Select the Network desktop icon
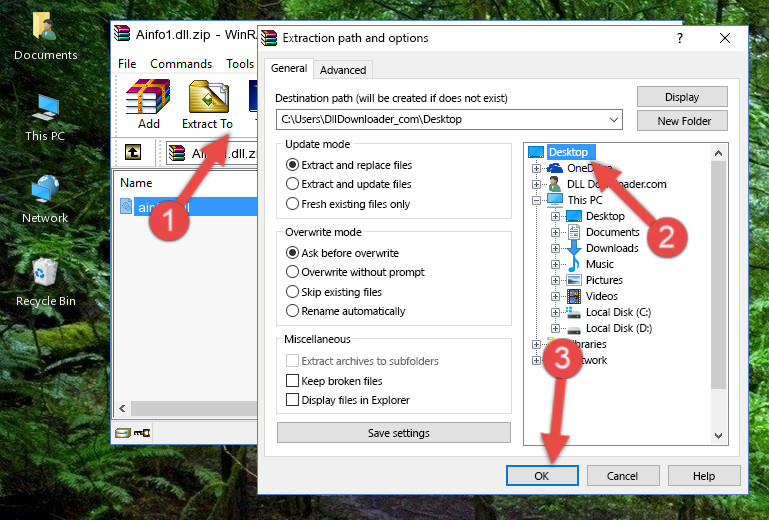 click(45, 199)
